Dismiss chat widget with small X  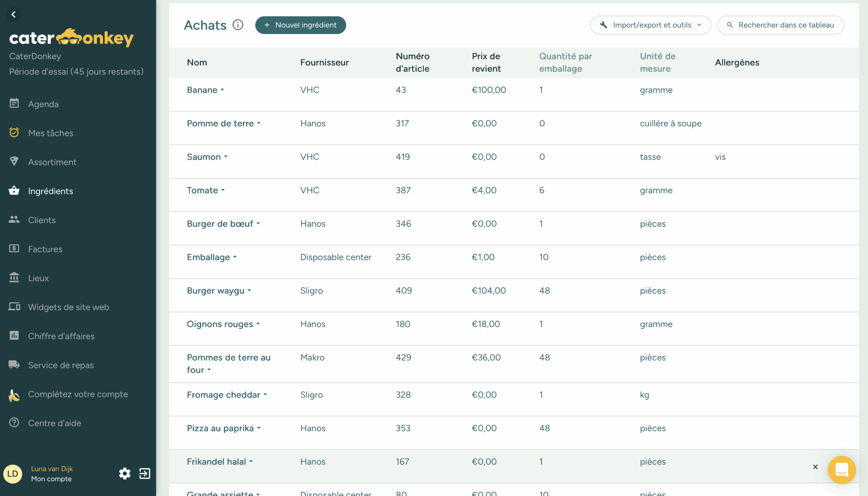tap(815, 467)
